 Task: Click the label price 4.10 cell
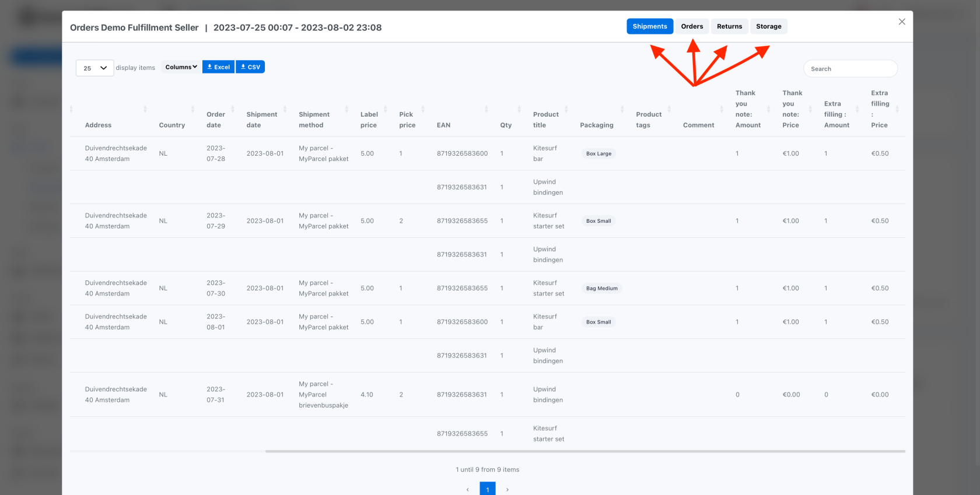tap(367, 395)
